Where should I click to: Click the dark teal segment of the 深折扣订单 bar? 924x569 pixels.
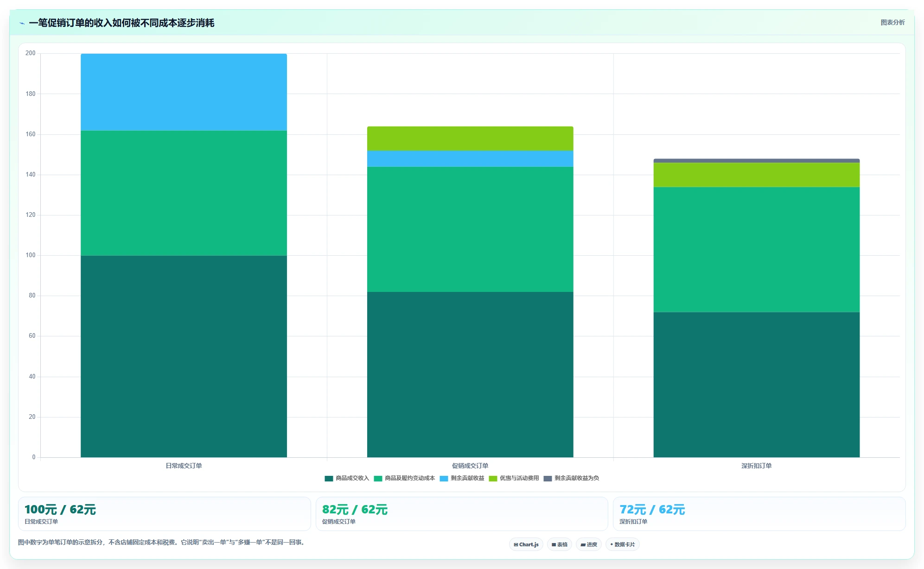(757, 385)
